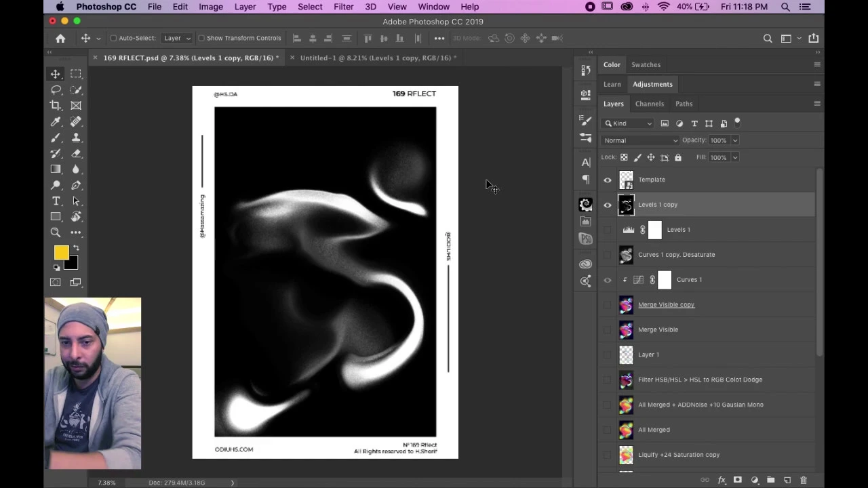Screen dimensions: 868x488
Task: Select the Move tool
Action: point(56,74)
